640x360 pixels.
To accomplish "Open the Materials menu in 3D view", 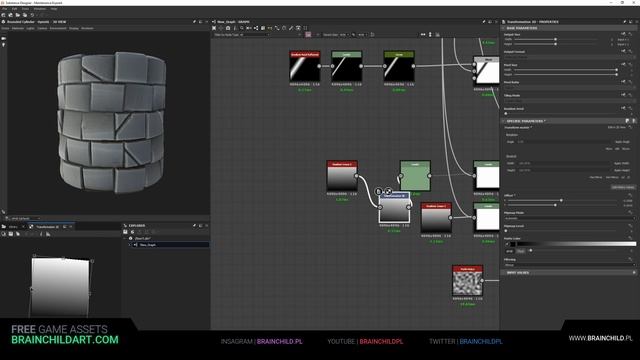I will [x=18, y=29].
